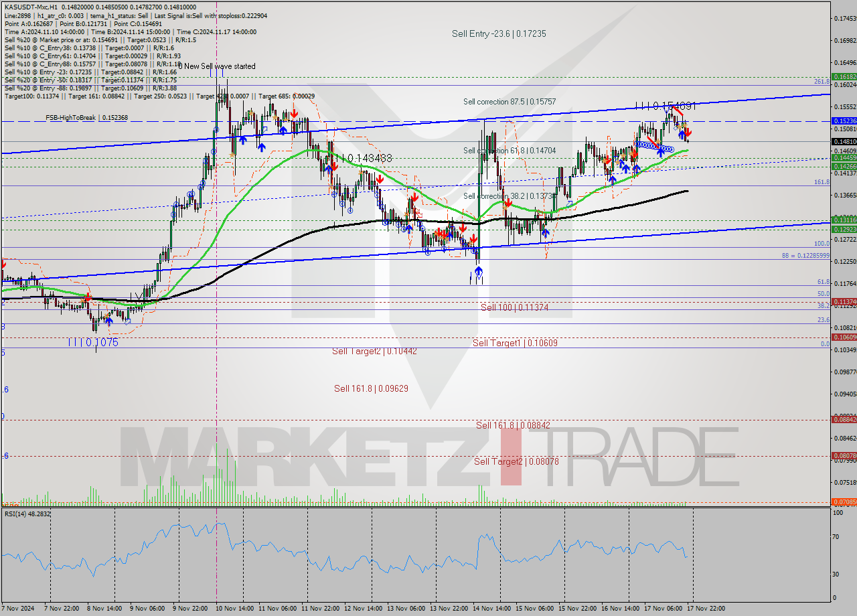Click 'Sell Target1 | 0.10609' label
The height and width of the screenshot is (616, 857).
tap(515, 343)
